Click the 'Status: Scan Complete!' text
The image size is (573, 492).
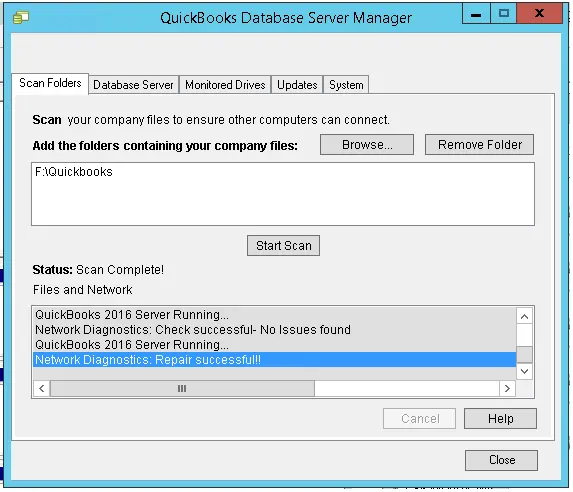tap(98, 270)
